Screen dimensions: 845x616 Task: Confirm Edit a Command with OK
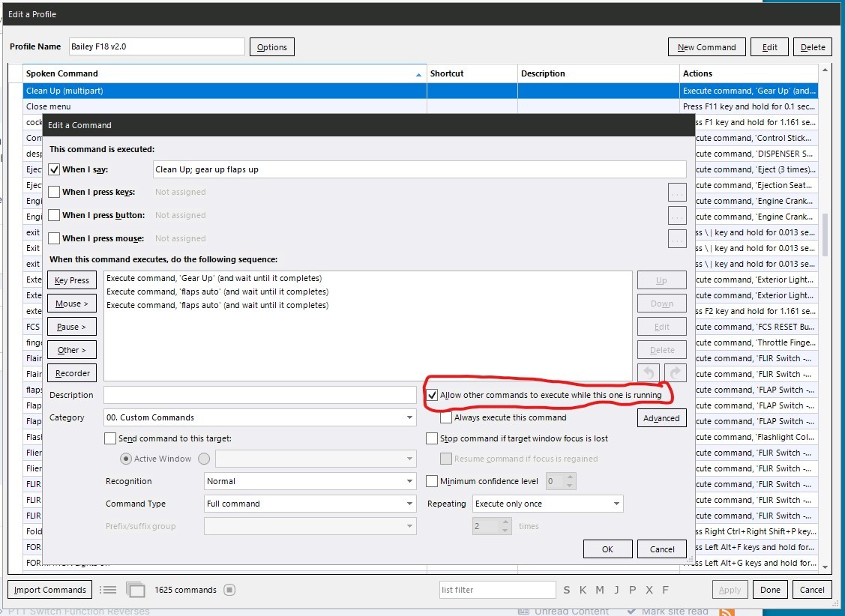[607, 549]
